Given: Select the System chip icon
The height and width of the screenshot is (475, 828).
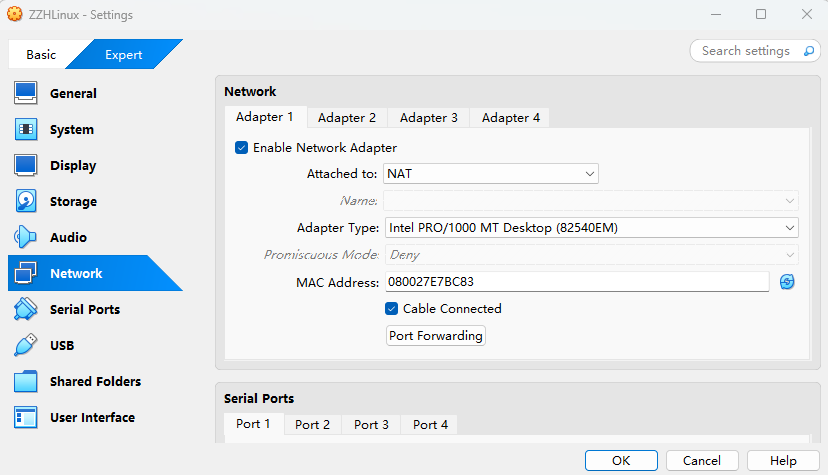Looking at the screenshot, I should [26, 129].
